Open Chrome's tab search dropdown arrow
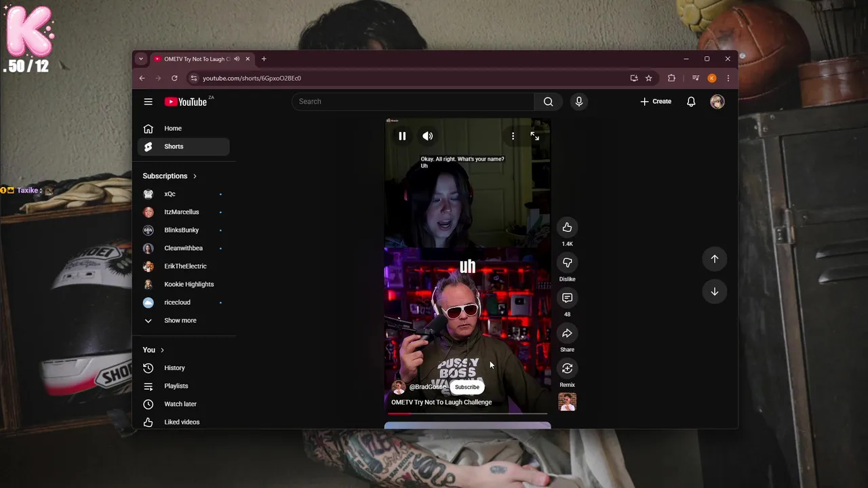 (141, 59)
